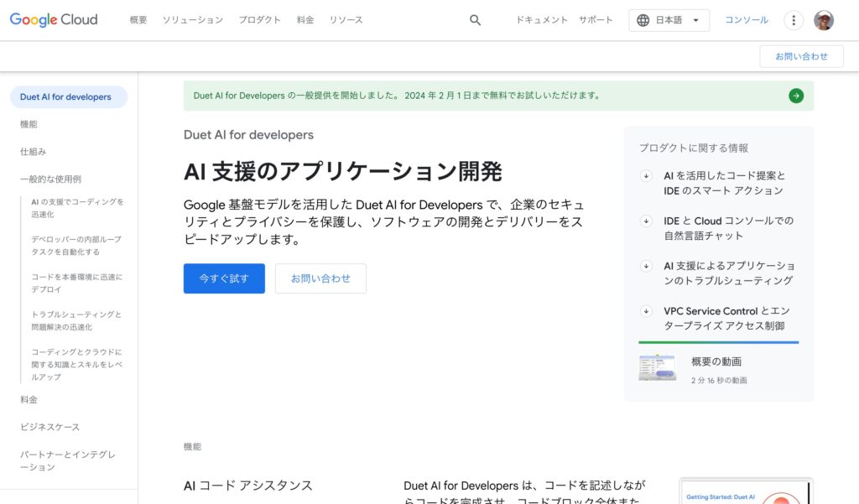Select ビジネスケース in the left sidebar
This screenshot has width=859, height=504.
click(x=50, y=427)
